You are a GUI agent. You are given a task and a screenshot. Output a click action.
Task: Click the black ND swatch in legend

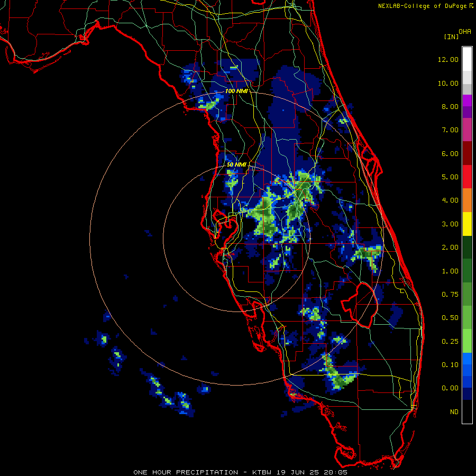467,411
